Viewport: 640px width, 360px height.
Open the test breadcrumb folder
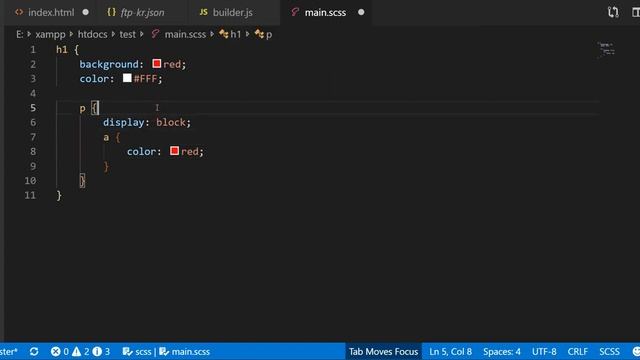coord(127,34)
